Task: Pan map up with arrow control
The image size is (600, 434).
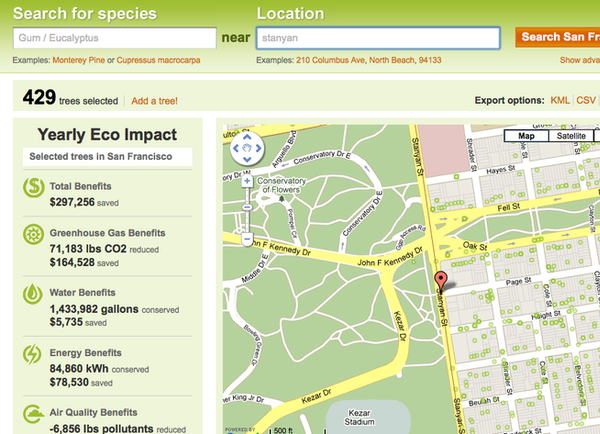Action: click(x=247, y=137)
